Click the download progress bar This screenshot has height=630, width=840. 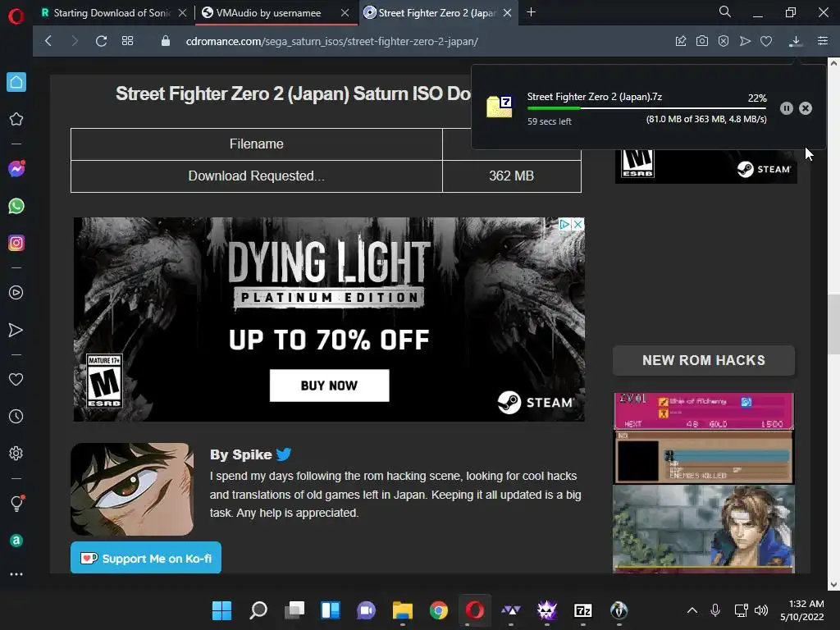click(x=646, y=108)
